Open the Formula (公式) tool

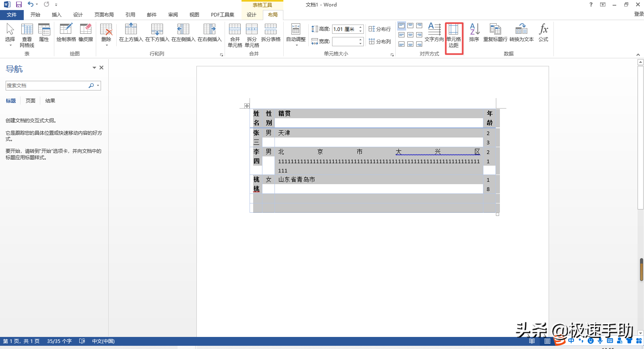click(543, 33)
